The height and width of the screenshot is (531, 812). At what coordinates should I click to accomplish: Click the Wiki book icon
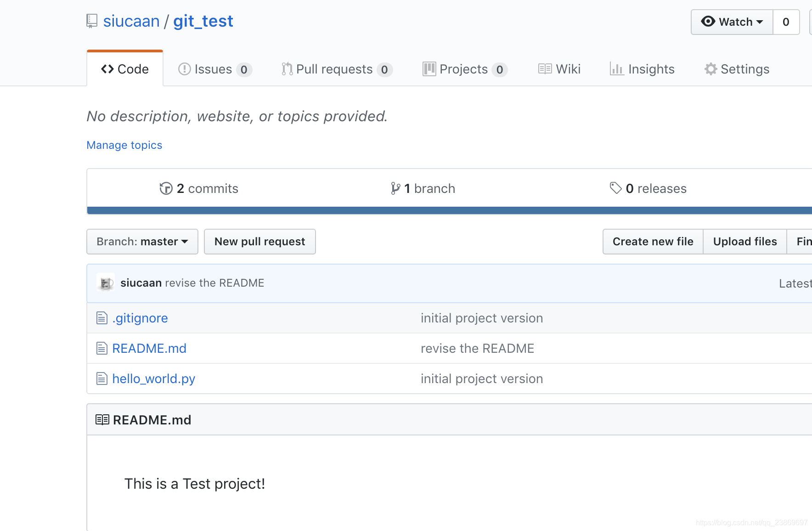point(545,69)
